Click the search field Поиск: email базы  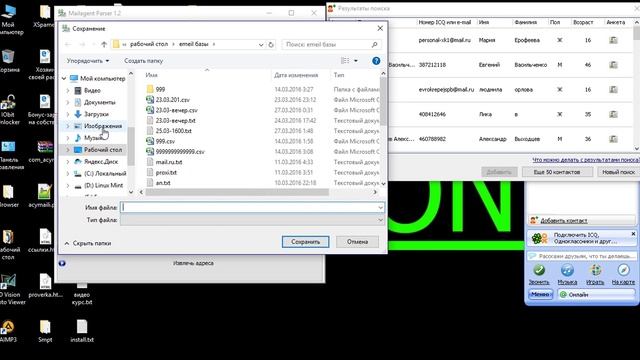(331, 44)
